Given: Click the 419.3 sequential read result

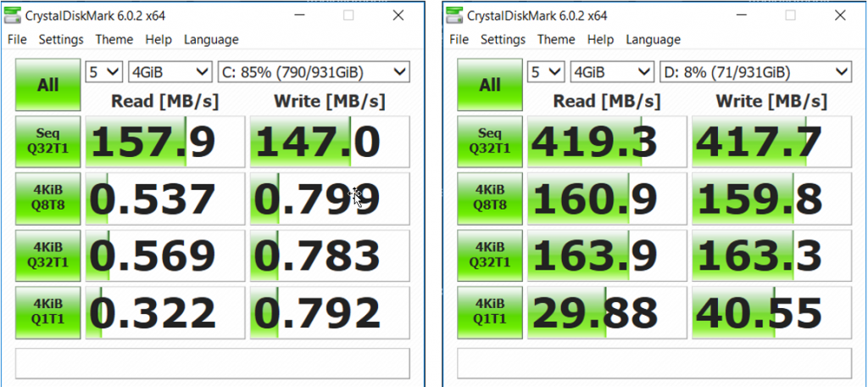Looking at the screenshot, I should 607,142.
